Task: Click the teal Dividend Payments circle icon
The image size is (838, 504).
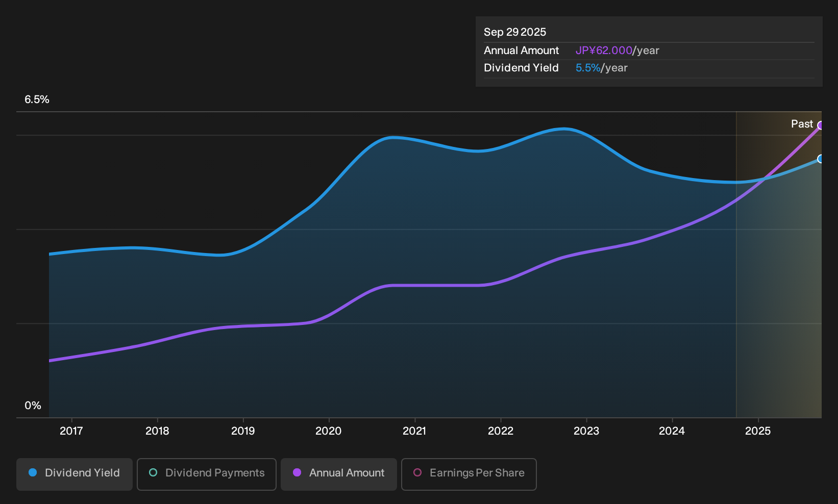Action: click(x=153, y=472)
